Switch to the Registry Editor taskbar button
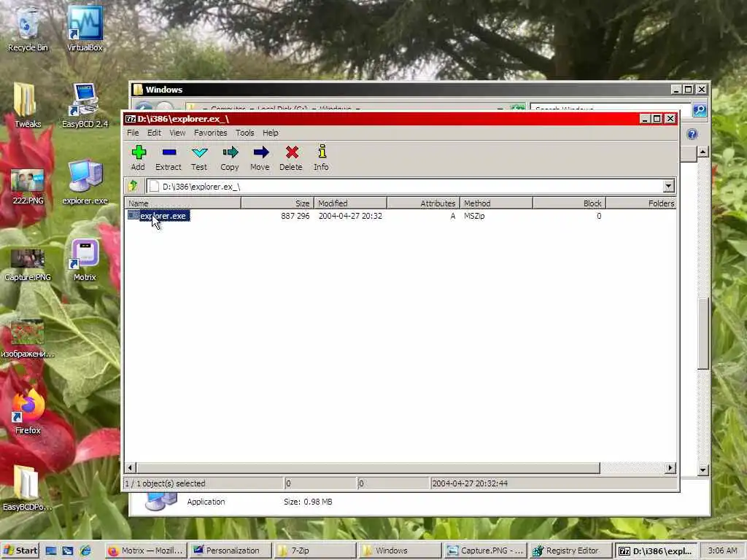Viewport: 747px width, 560px height. [570, 551]
